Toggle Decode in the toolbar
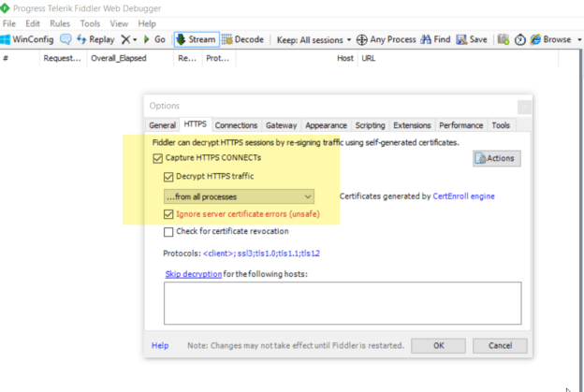This screenshot has height=392, width=584. (242, 39)
